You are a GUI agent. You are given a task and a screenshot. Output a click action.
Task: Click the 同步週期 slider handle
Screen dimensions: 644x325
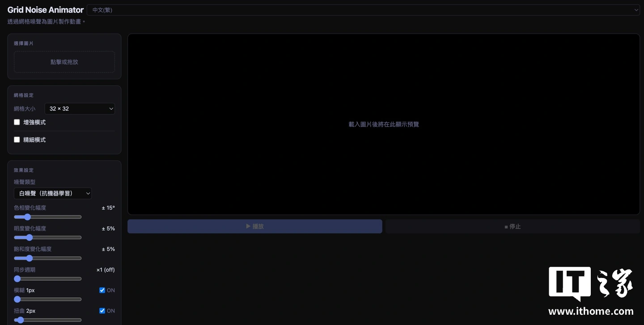17,279
